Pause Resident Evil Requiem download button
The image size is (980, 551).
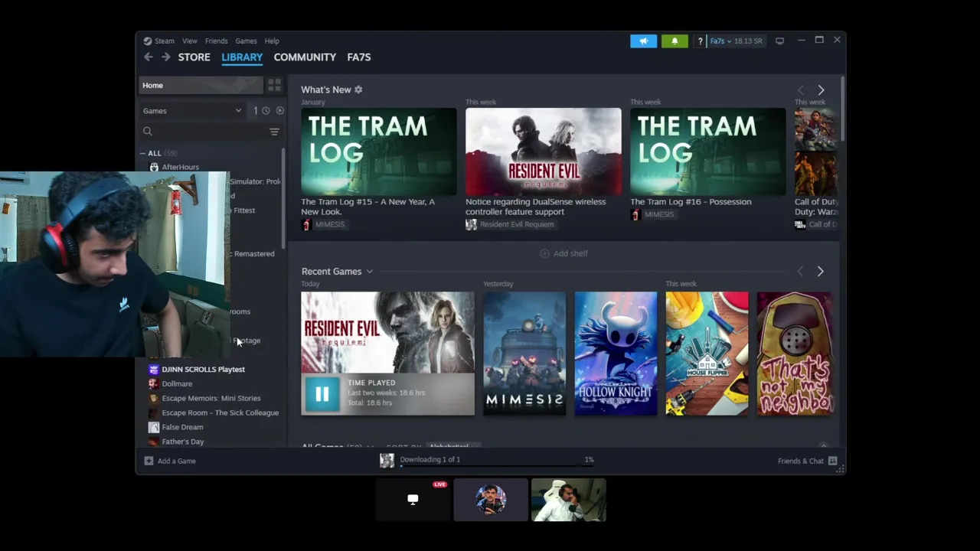click(322, 394)
